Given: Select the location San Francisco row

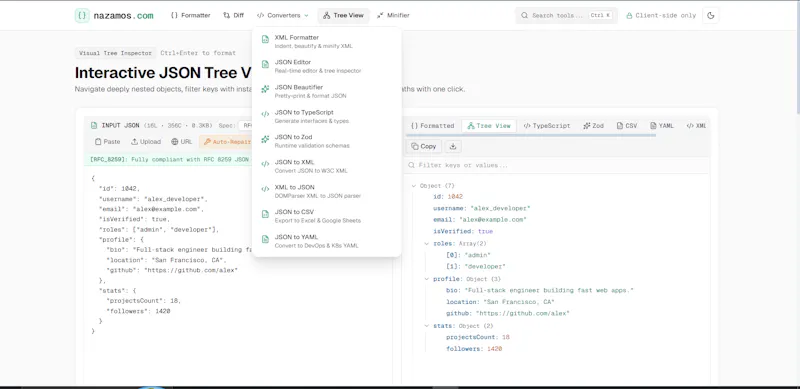Looking at the screenshot, I should coord(500,302).
